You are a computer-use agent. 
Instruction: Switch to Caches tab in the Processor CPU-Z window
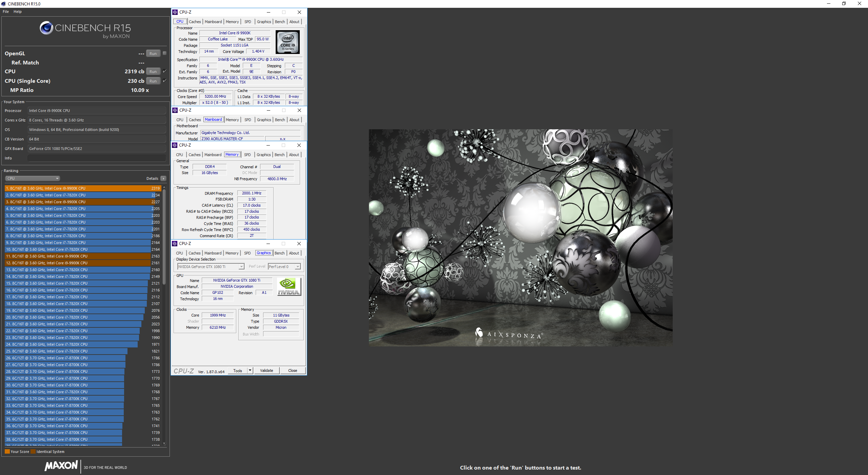pos(195,22)
